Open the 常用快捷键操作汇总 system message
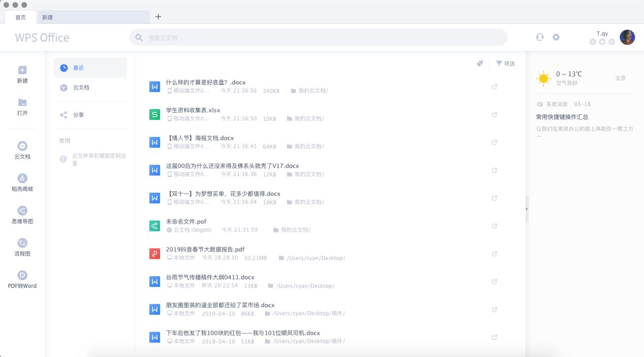 tap(563, 116)
